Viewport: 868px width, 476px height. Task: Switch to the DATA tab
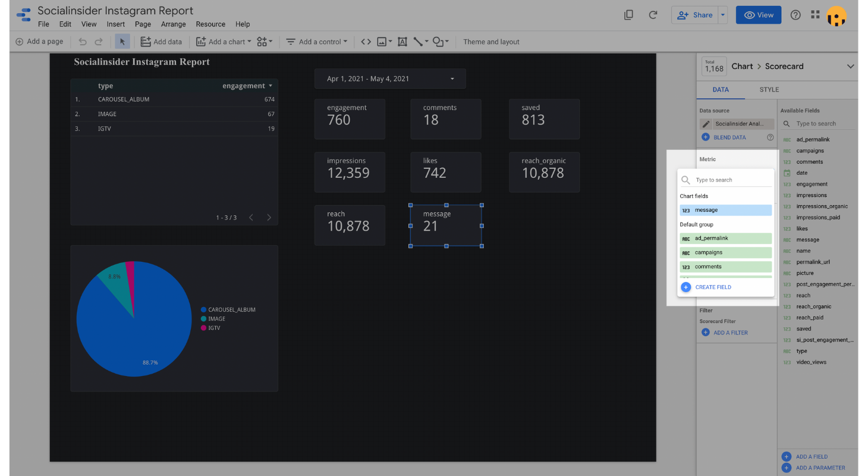[721, 90]
